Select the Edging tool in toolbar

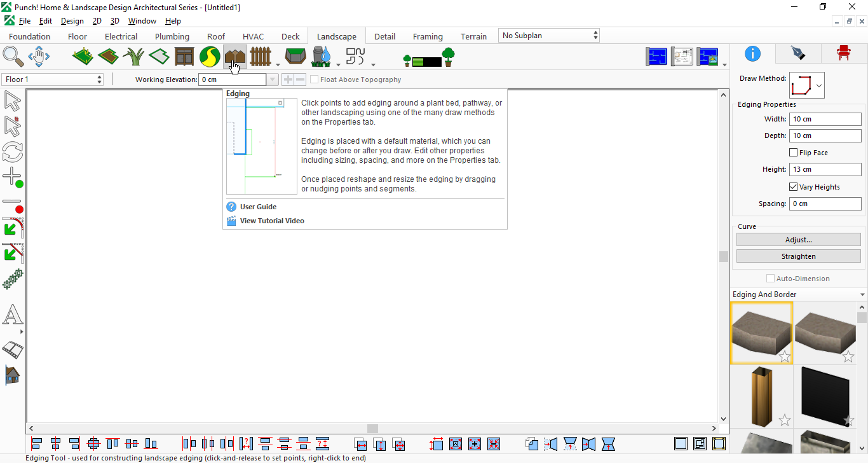point(235,57)
